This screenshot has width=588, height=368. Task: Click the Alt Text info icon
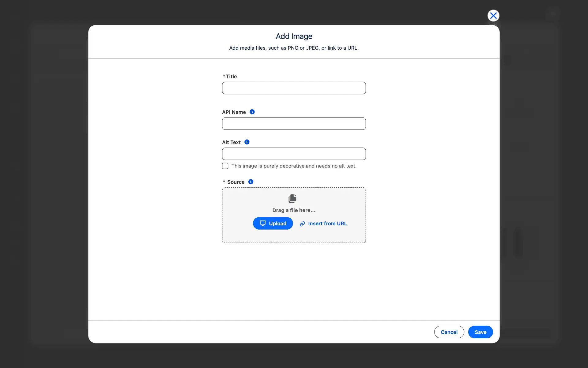247,142
